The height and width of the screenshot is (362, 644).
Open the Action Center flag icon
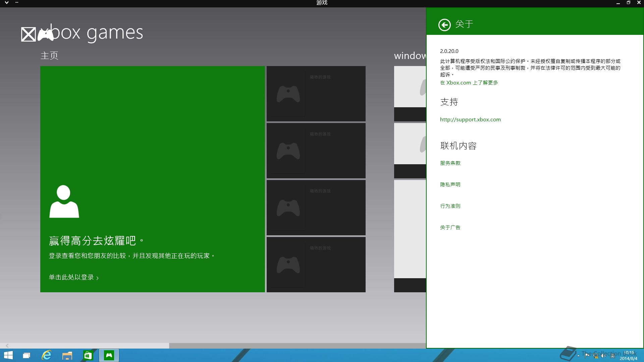(x=587, y=356)
